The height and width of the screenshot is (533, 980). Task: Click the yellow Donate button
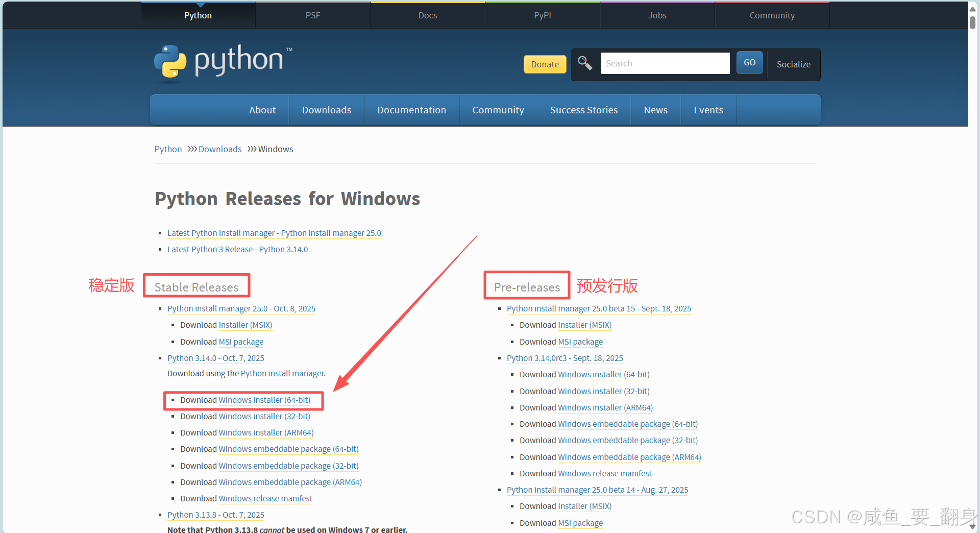point(545,64)
